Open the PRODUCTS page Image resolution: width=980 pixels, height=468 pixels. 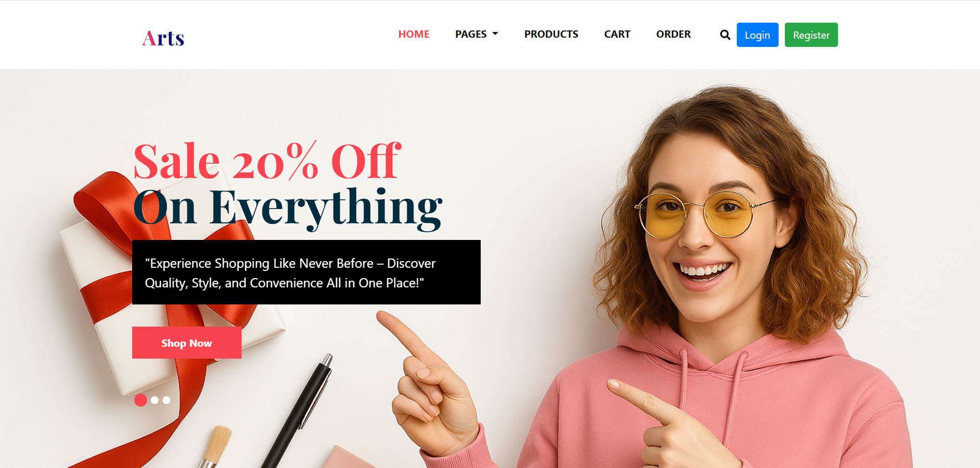click(551, 34)
